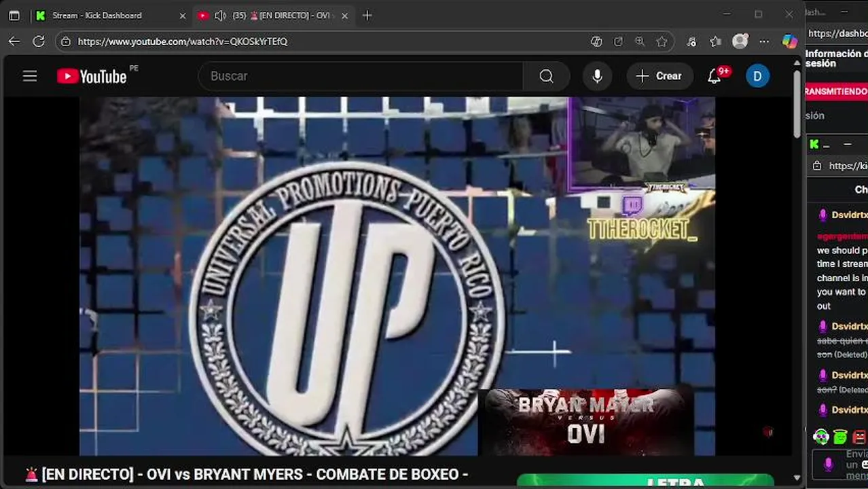Click the address bar icon left of open-in-app
Image resolution: width=868 pixels, height=489 pixels.
point(596,41)
